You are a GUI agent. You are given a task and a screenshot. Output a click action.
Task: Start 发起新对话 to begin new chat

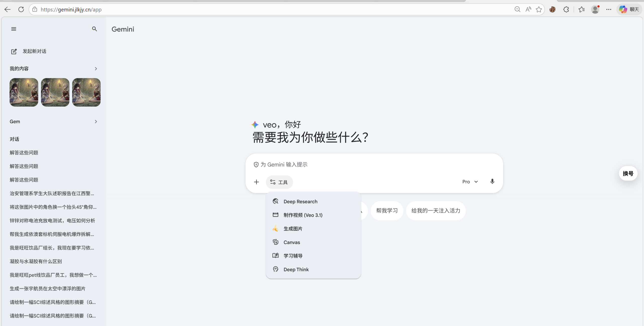coord(34,51)
